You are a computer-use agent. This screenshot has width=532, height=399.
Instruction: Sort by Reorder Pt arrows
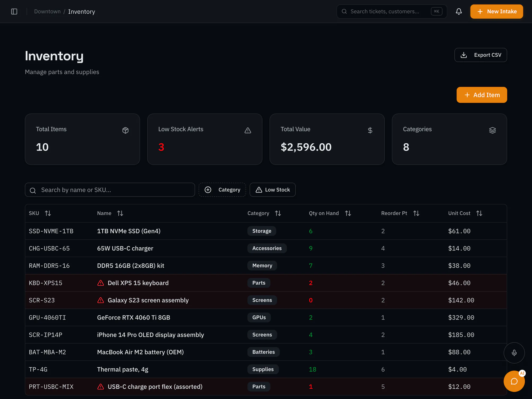[416, 213]
